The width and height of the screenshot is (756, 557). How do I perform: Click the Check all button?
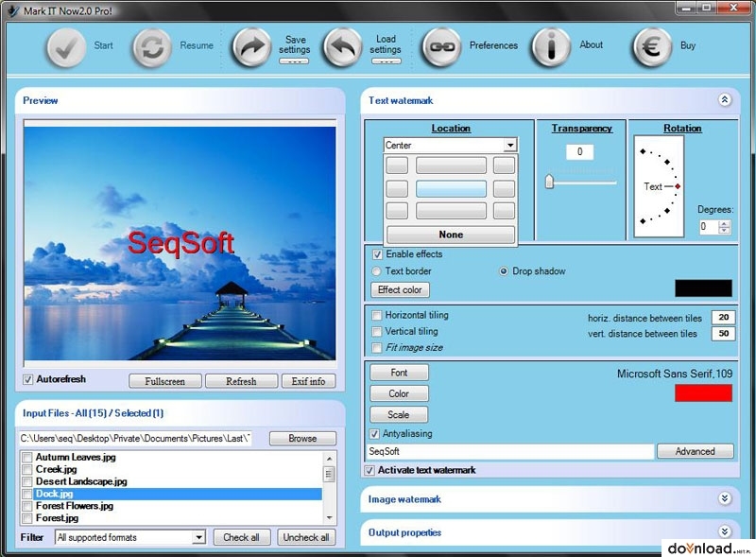241,537
